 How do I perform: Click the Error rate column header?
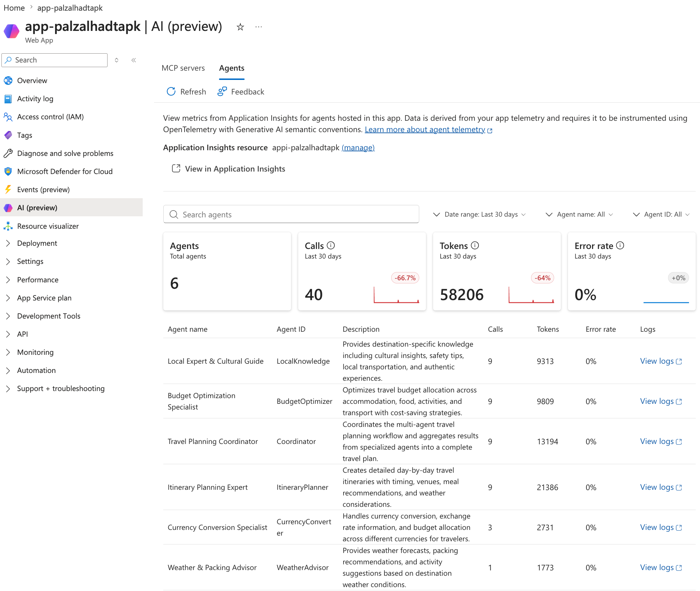click(601, 329)
